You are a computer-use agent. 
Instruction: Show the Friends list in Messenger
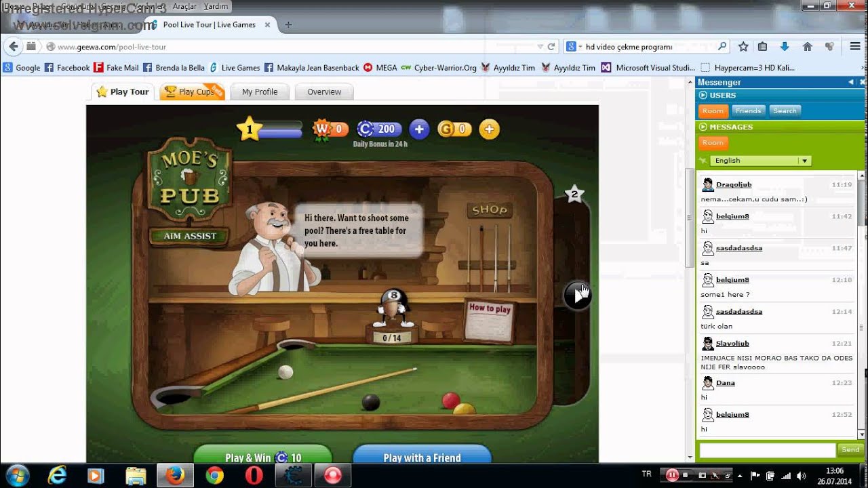[x=748, y=110]
